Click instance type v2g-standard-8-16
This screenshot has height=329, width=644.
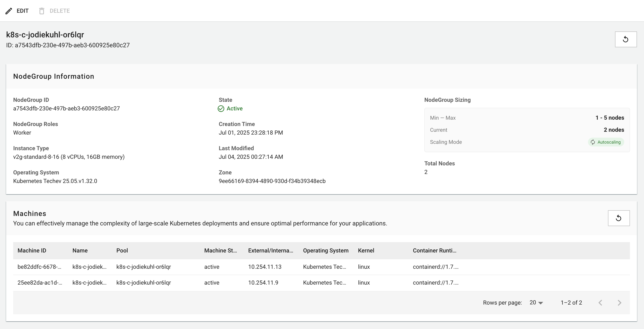tap(69, 157)
